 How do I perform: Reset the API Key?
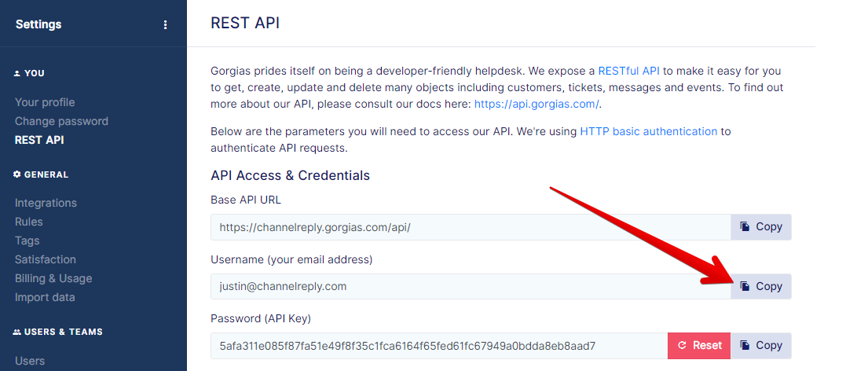tap(699, 346)
